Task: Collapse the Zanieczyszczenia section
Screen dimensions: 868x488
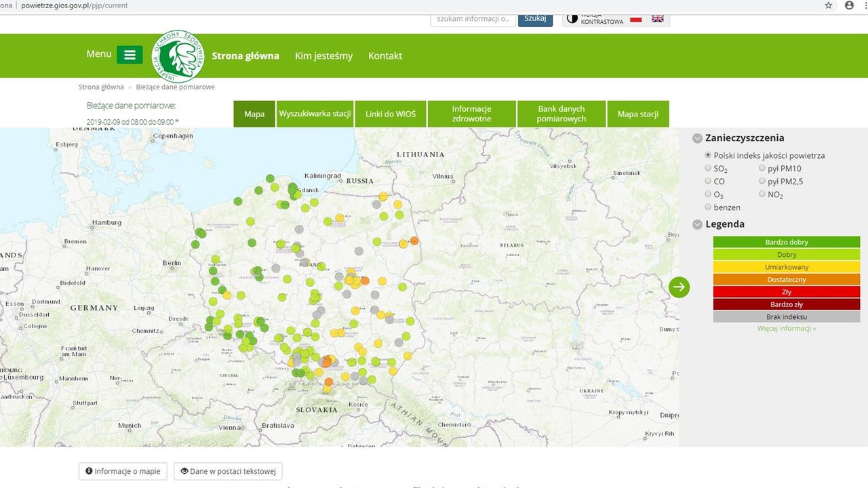Action: [697, 138]
